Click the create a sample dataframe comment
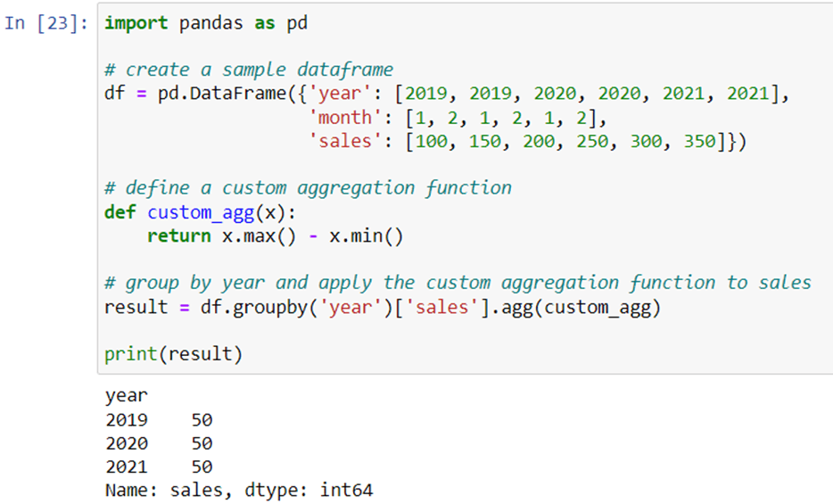The image size is (833, 504). [x=249, y=70]
